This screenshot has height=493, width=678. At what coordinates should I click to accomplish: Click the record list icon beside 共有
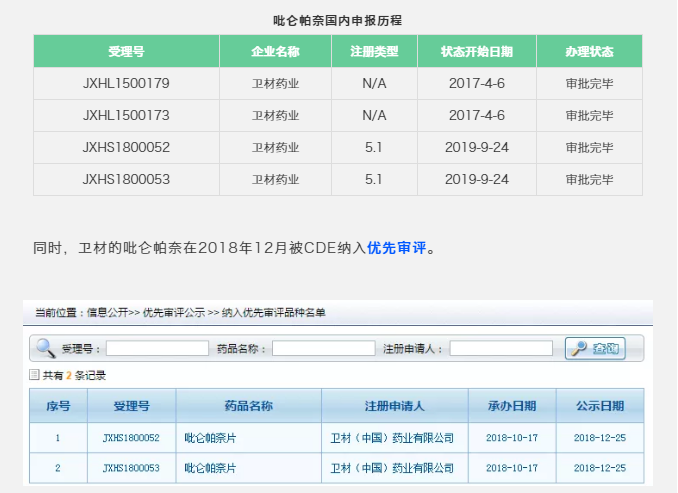pyautogui.click(x=35, y=375)
